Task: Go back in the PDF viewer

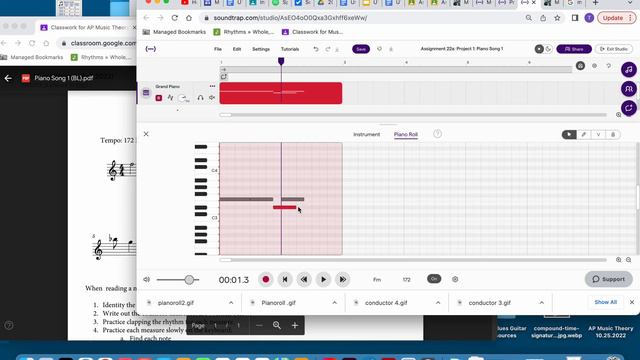Action: [x=8, y=78]
